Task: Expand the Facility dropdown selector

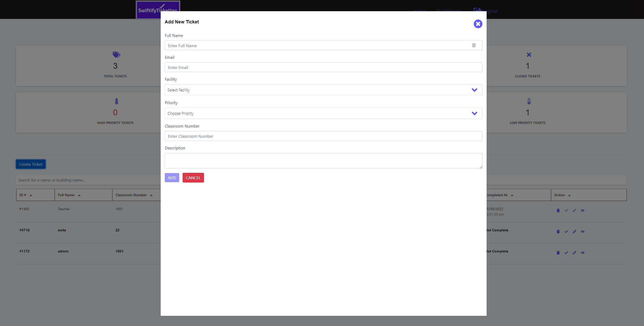Action: click(x=474, y=90)
